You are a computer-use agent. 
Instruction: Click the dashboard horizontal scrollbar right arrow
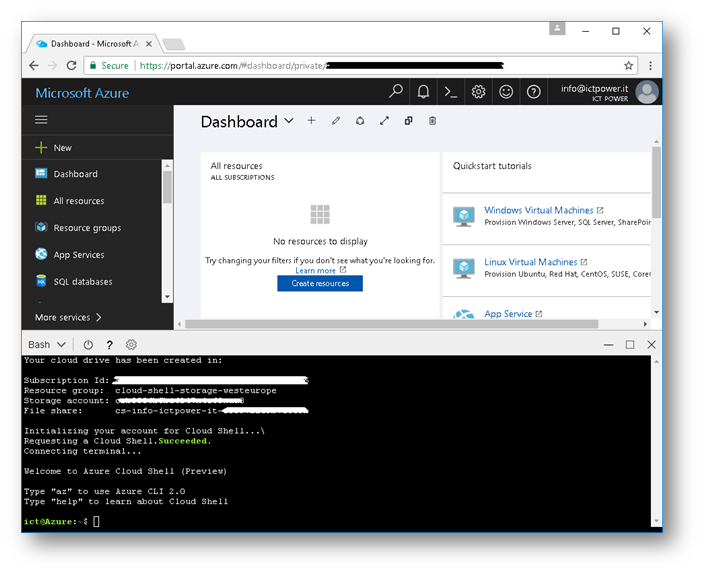pyautogui.click(x=646, y=324)
